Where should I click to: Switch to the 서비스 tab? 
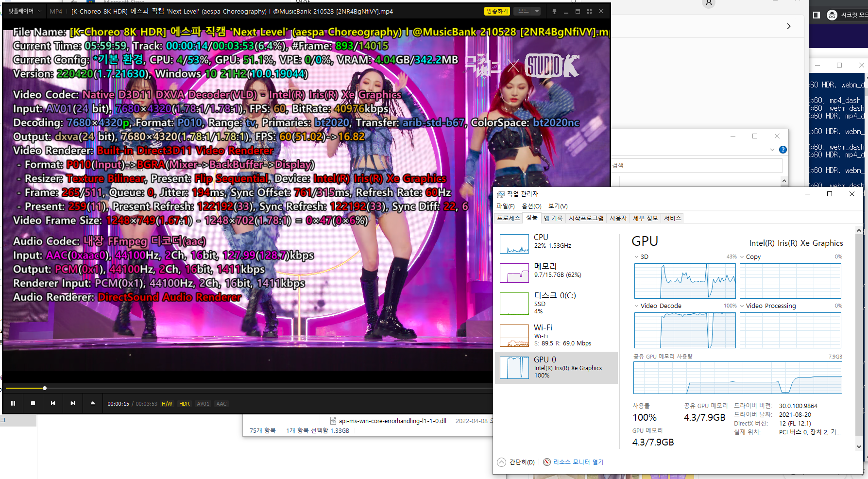pos(672,218)
